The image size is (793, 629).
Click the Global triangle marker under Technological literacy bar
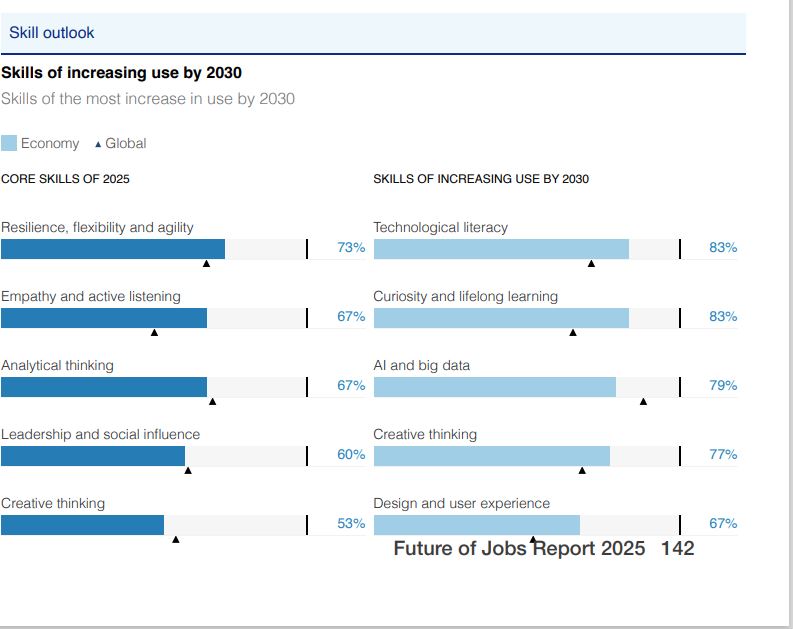pos(591,263)
